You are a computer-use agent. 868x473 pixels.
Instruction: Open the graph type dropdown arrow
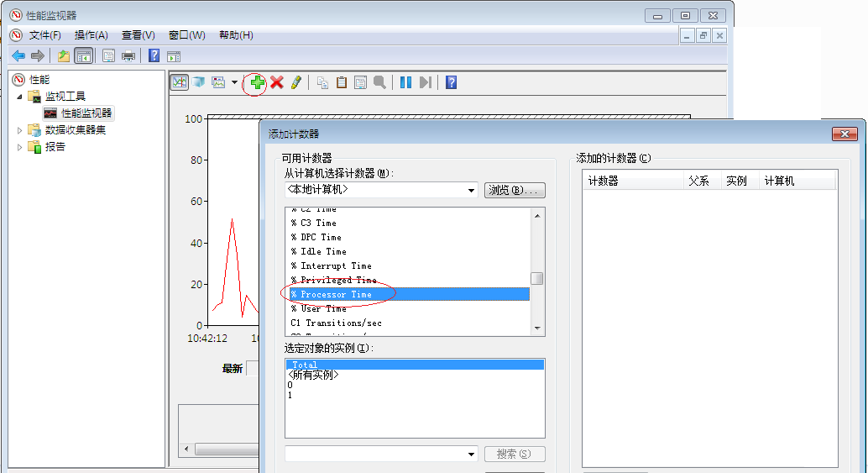(235, 82)
